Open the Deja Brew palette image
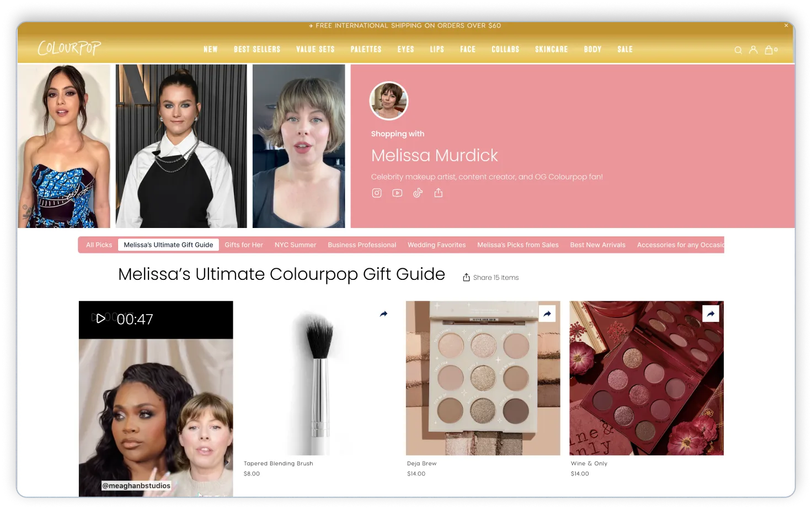The height and width of the screenshot is (509, 812). click(x=483, y=378)
